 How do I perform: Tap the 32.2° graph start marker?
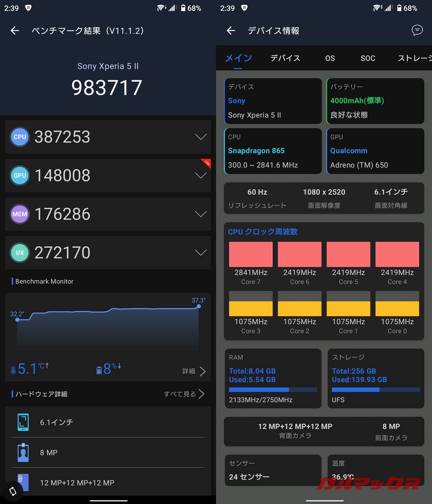point(17,320)
